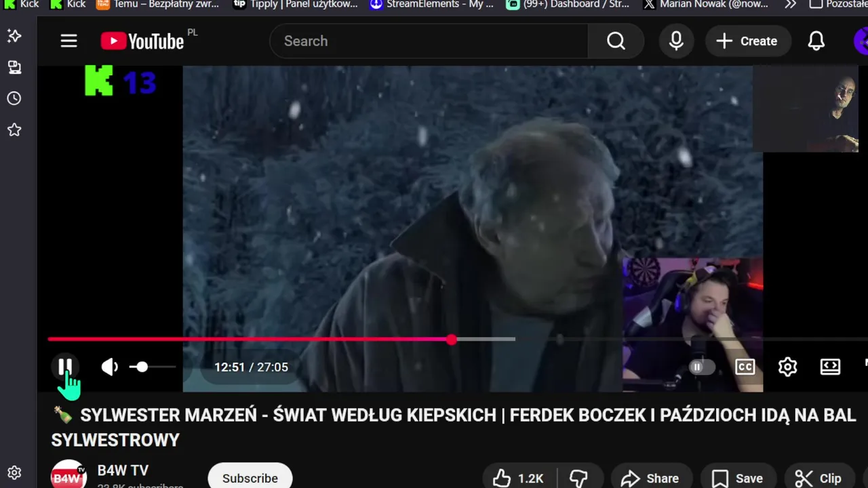Open the sidebar bookmarks star icon
868x488 pixels.
coord(14,129)
